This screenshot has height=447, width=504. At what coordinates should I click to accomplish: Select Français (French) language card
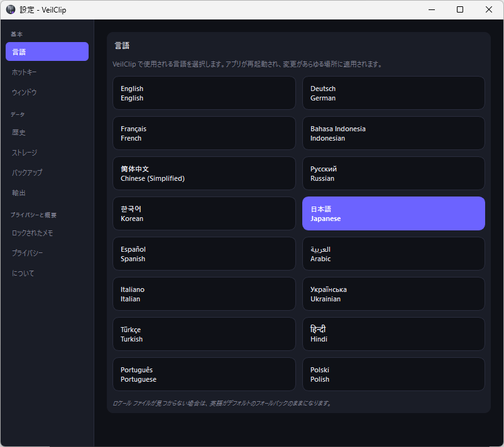coord(204,133)
